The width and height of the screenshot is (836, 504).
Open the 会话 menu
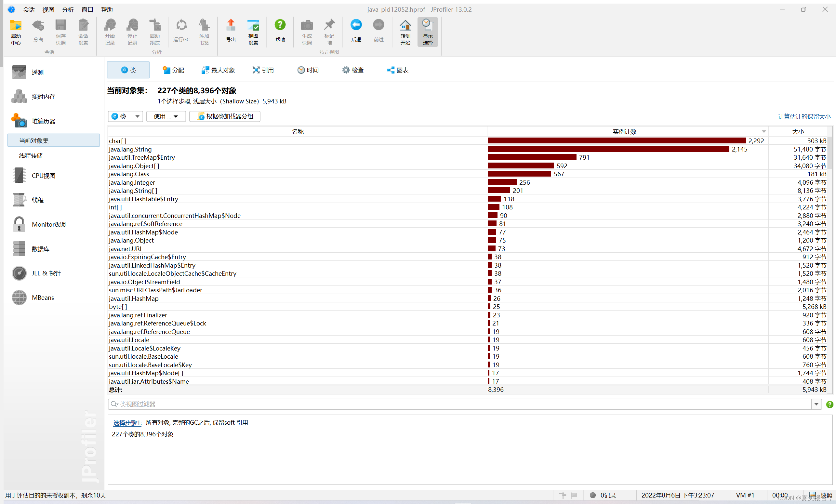29,9
